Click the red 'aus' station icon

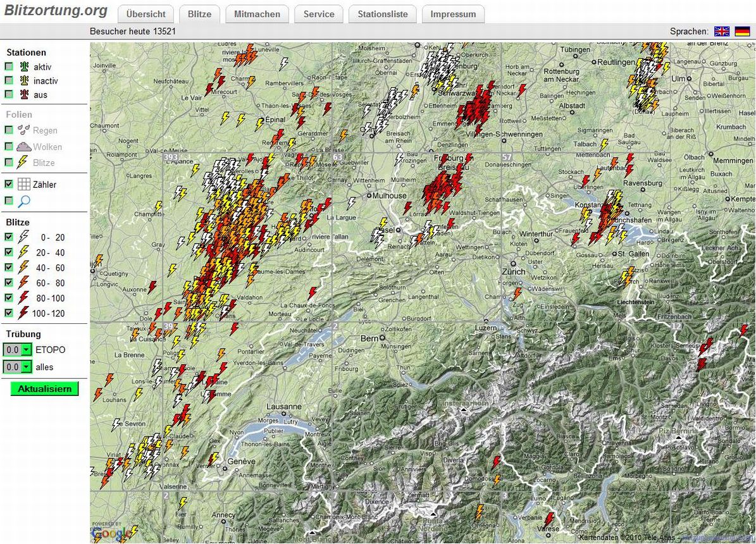24,94
